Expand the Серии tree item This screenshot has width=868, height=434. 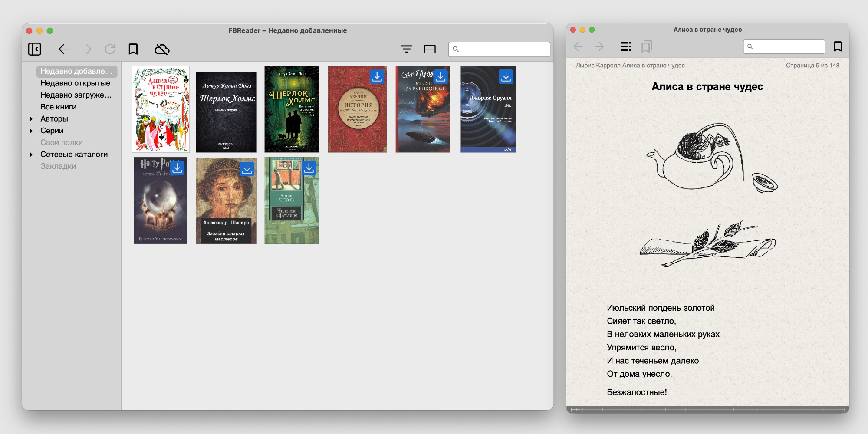[x=31, y=131]
